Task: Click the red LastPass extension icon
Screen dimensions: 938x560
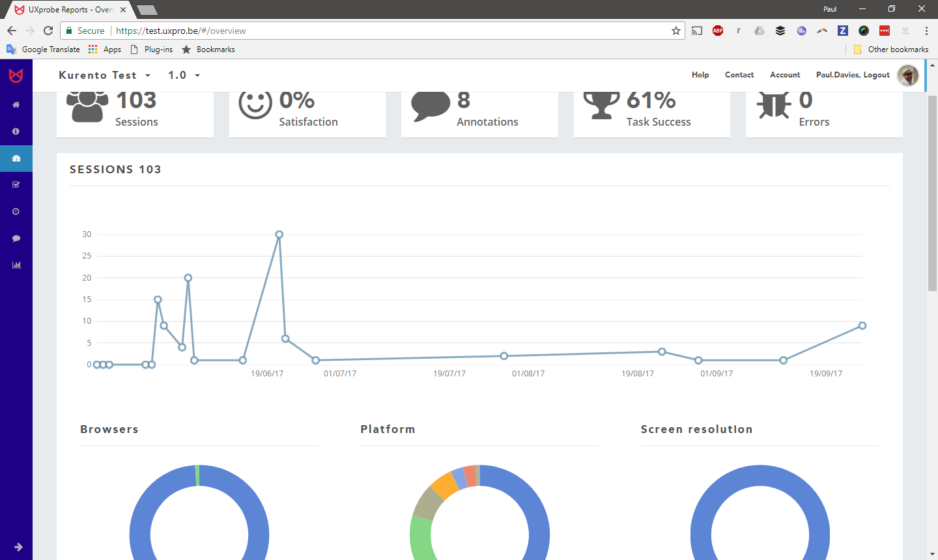Action: (x=885, y=31)
